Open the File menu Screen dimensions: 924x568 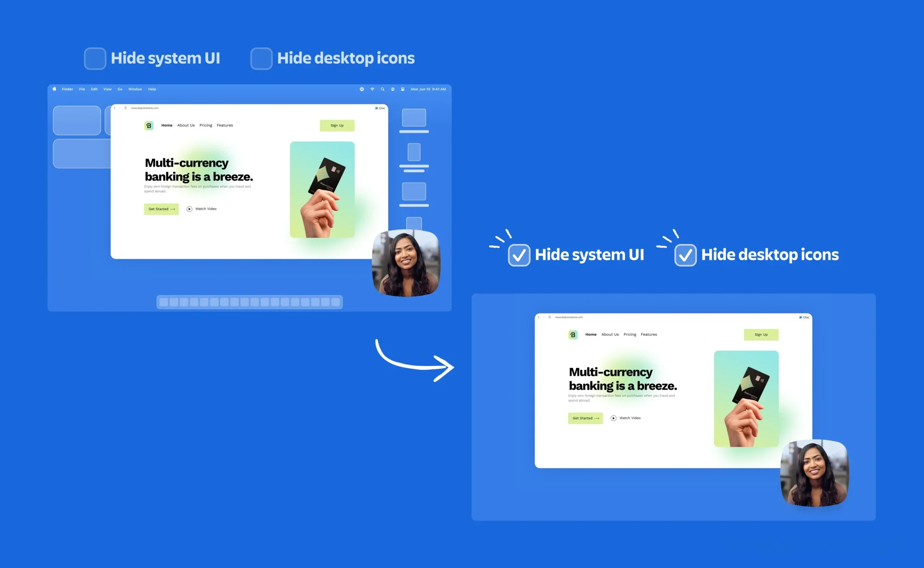pyautogui.click(x=82, y=89)
